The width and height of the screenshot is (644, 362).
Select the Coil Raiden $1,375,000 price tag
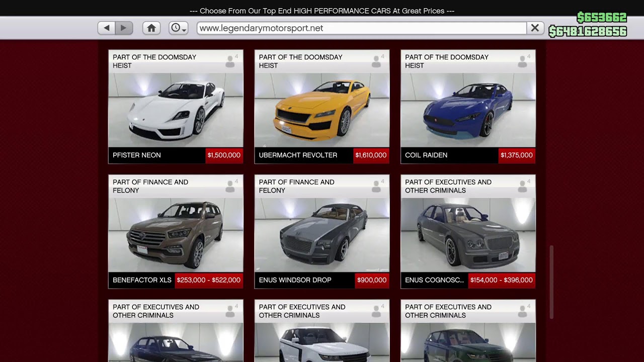[517, 155]
